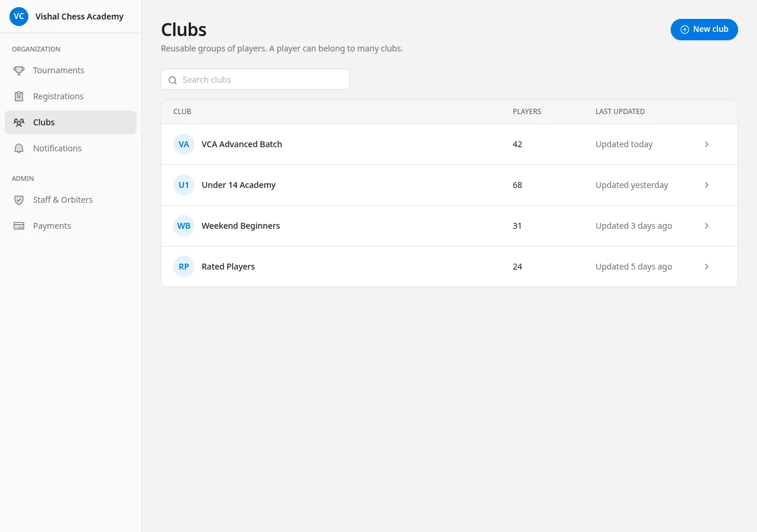Go to Registrations in the sidebar

coord(70,96)
